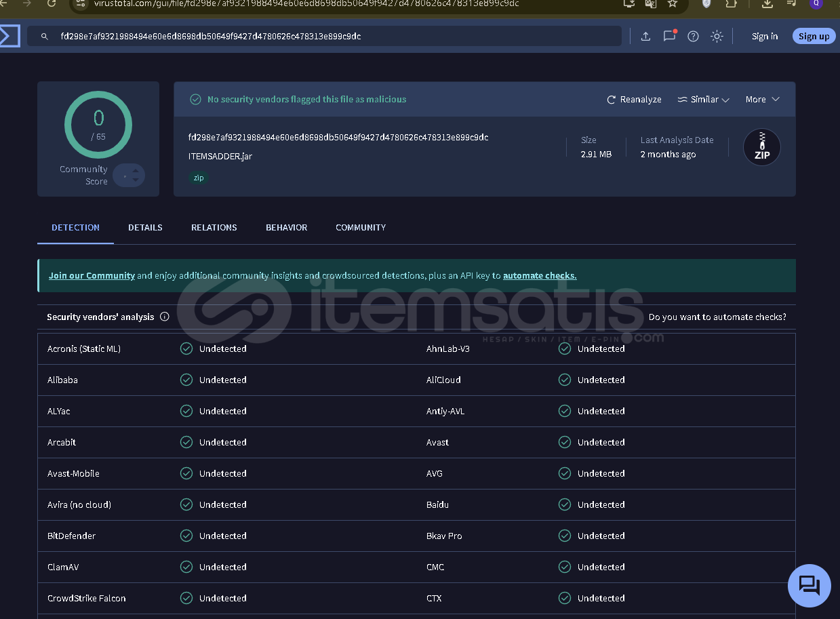Click the CMC vendor name
840x619 pixels.
pyautogui.click(x=435, y=567)
